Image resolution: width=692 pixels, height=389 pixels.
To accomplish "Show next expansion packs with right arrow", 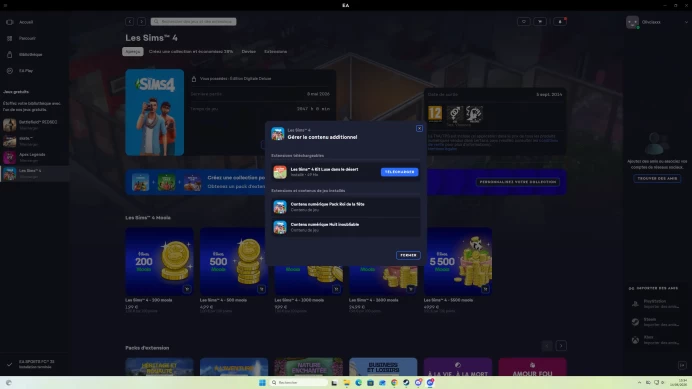I will [561, 346].
